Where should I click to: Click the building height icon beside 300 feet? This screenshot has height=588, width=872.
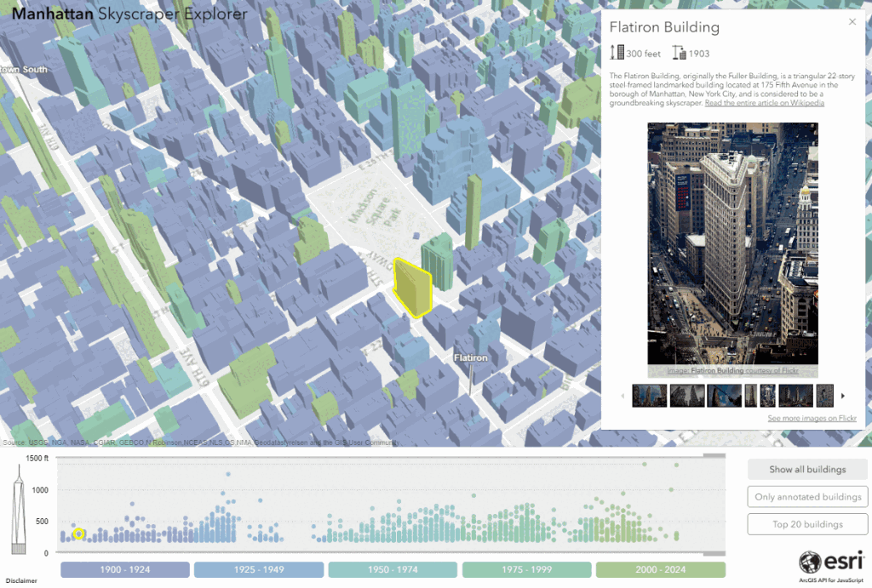tap(617, 52)
